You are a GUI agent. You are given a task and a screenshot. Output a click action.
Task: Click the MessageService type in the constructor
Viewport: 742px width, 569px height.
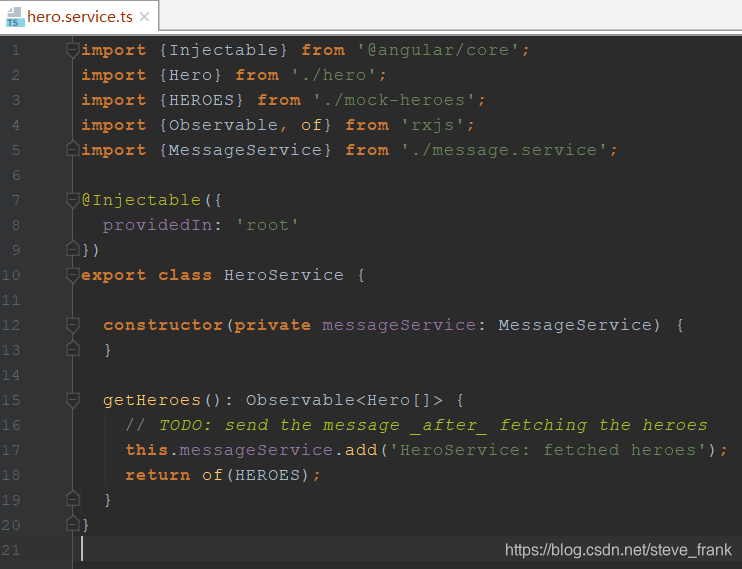575,325
